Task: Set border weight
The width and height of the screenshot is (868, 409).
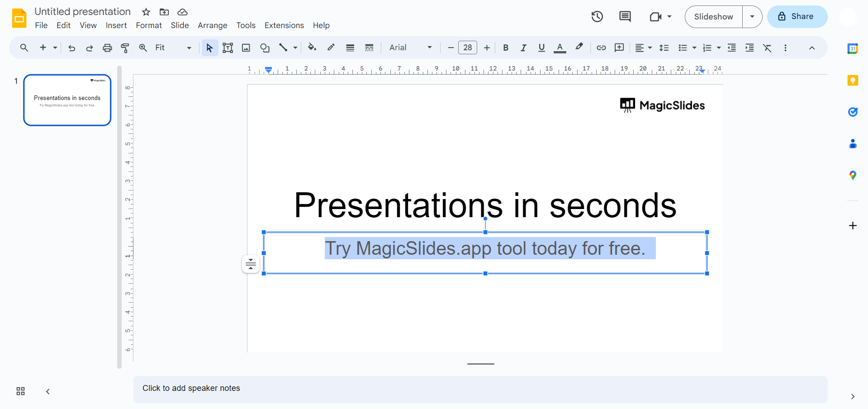Action: point(350,48)
